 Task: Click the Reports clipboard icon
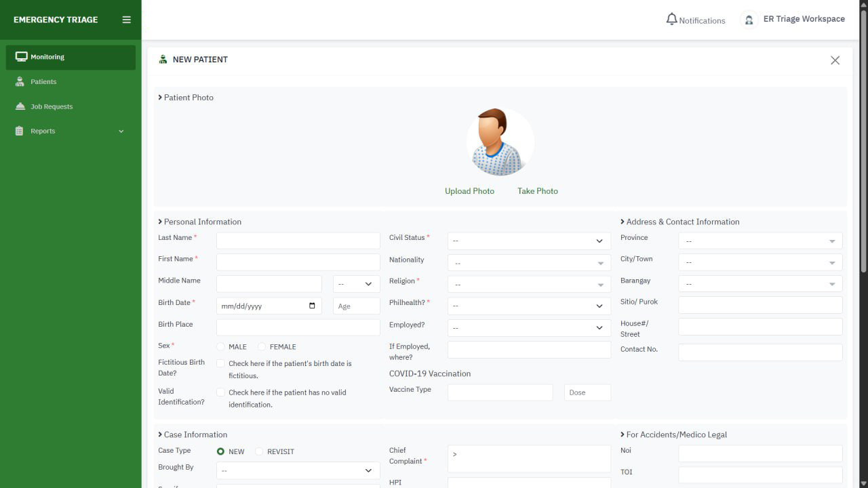pyautogui.click(x=20, y=131)
